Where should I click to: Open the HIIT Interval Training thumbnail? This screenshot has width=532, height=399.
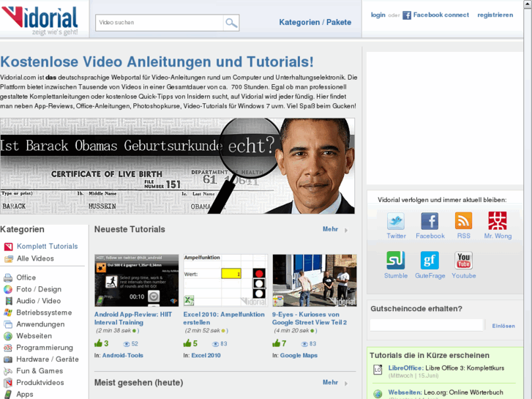[x=136, y=280]
